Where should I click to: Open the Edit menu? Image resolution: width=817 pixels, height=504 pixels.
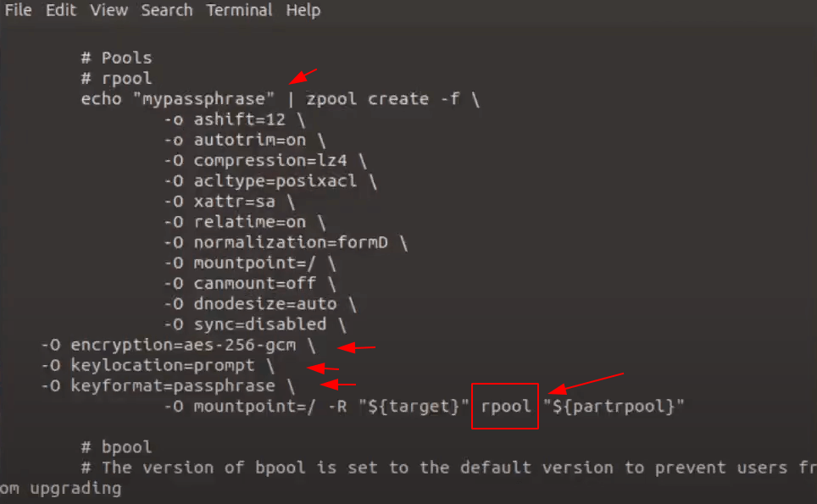(x=61, y=10)
